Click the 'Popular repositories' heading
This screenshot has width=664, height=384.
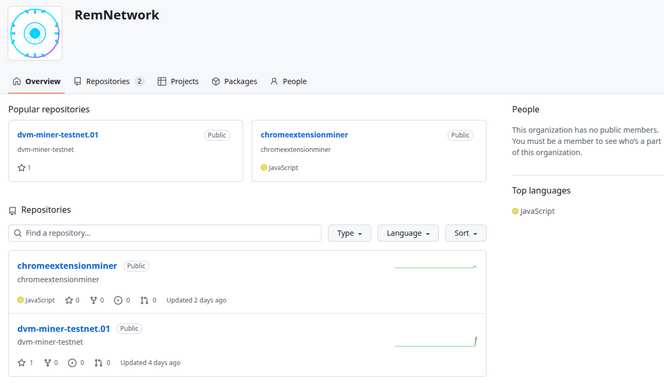click(x=49, y=109)
